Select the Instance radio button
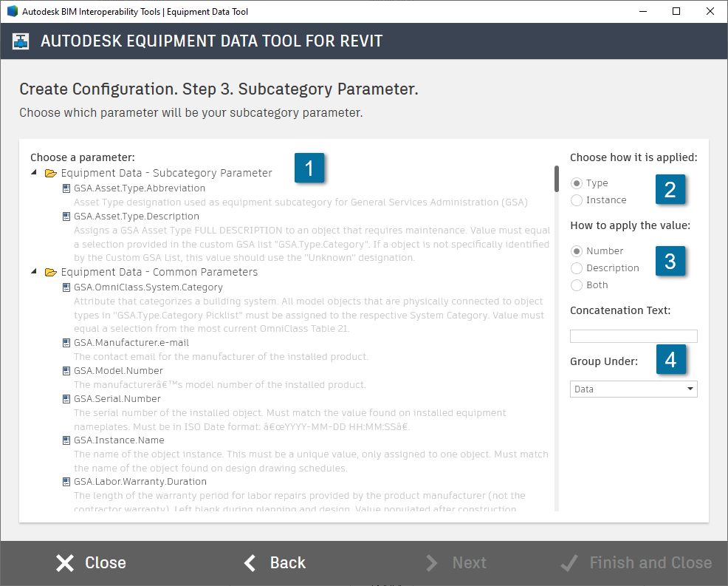 click(576, 200)
